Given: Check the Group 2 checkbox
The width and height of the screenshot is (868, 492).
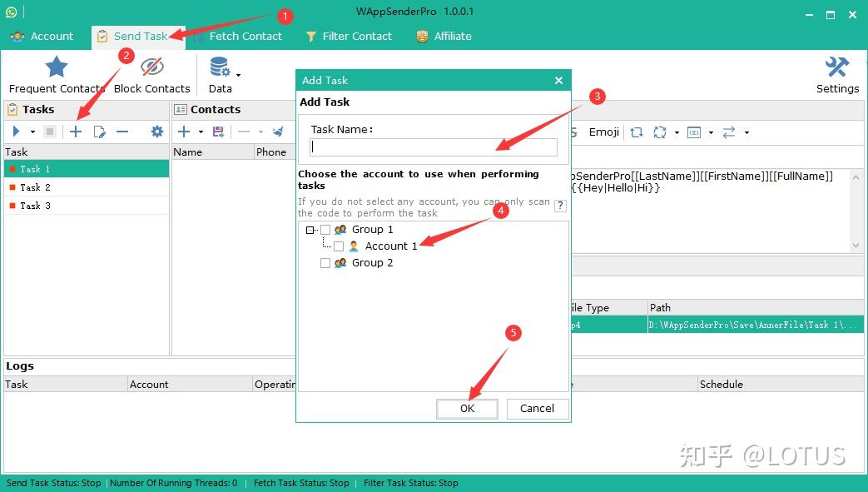Looking at the screenshot, I should [x=325, y=263].
